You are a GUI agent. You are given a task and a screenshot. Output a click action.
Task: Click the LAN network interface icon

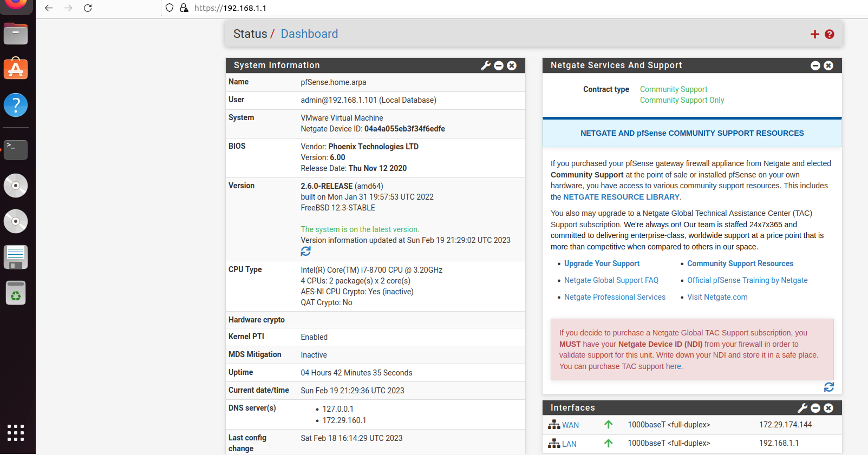554,444
